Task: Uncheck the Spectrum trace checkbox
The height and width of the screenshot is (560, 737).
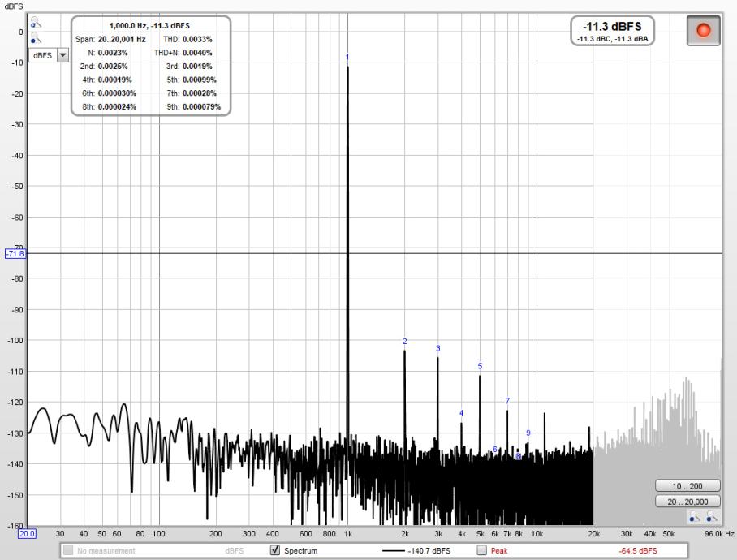Action: click(275, 551)
